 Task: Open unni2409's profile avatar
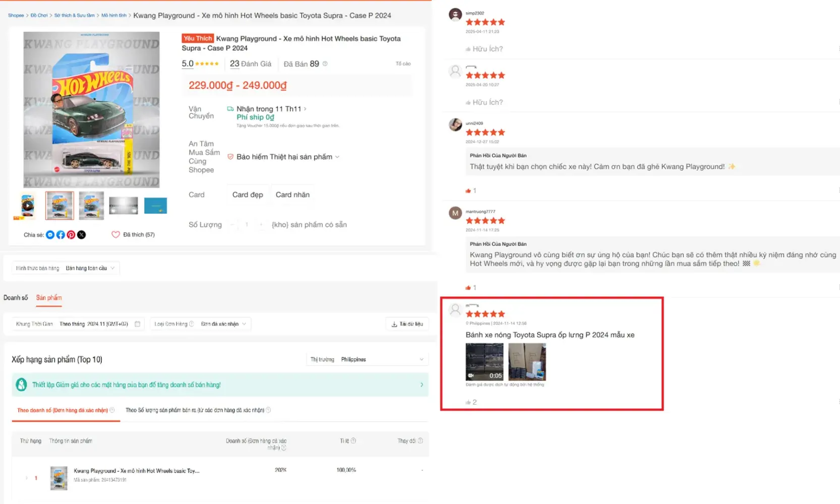tap(455, 124)
